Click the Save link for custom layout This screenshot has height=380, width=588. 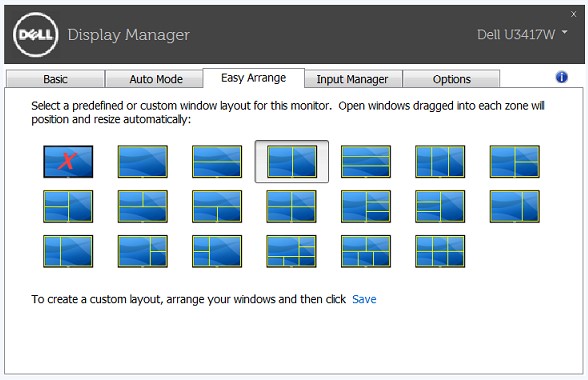pos(364,299)
